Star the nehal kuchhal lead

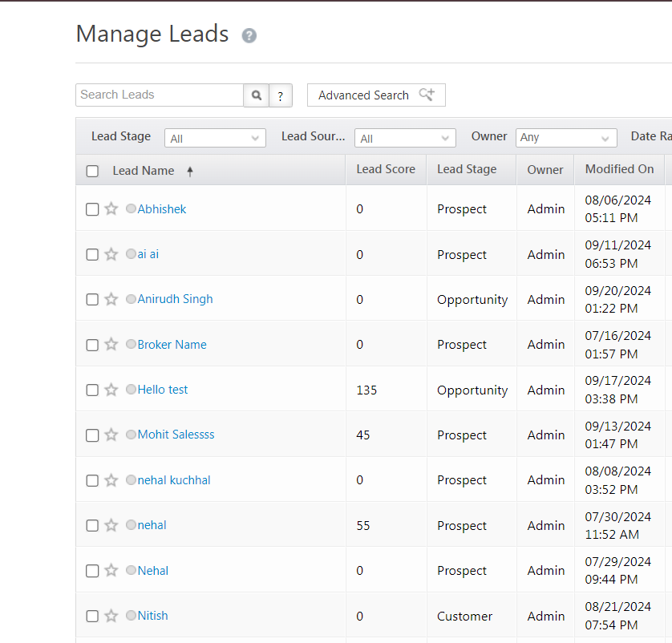coord(111,480)
